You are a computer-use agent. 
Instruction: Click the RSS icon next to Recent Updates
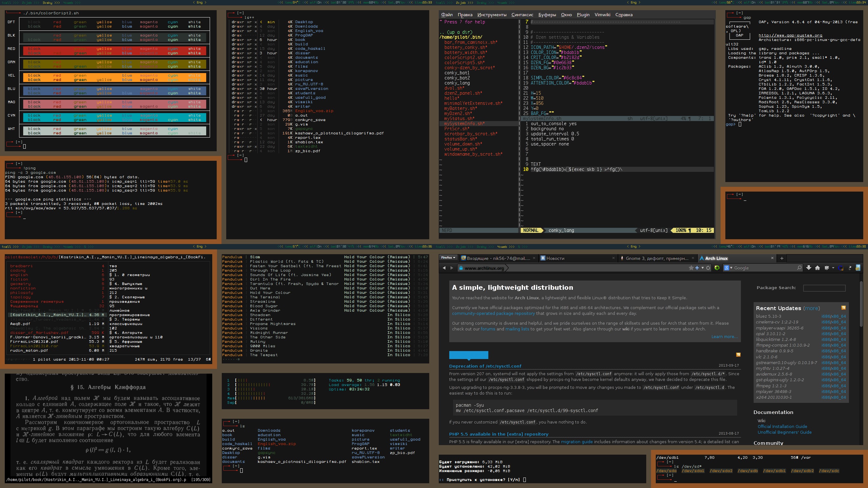844,308
